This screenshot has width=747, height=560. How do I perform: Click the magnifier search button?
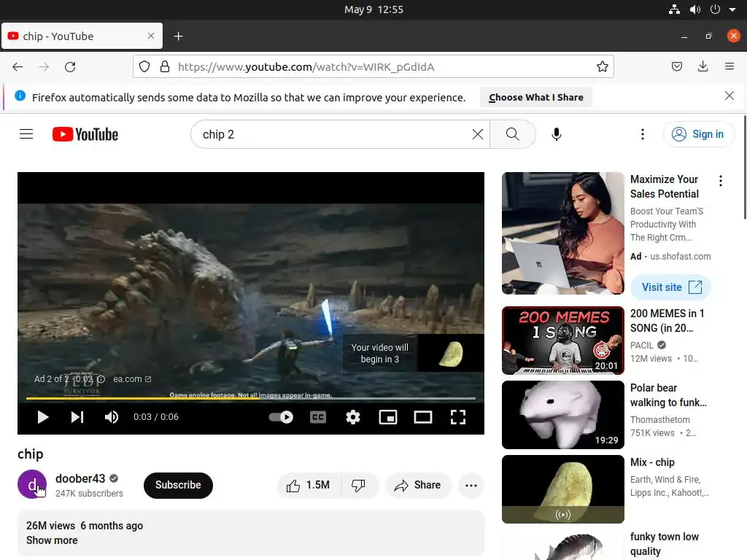tap(513, 134)
